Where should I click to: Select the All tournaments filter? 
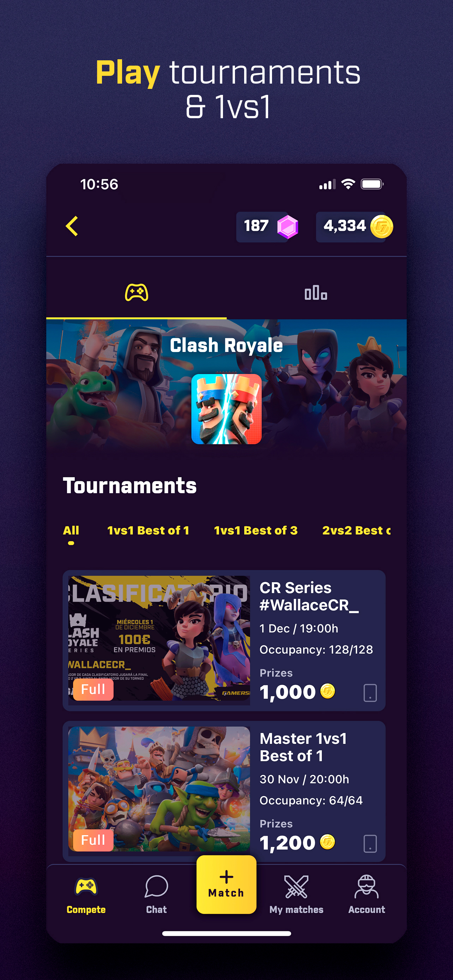pyautogui.click(x=71, y=530)
